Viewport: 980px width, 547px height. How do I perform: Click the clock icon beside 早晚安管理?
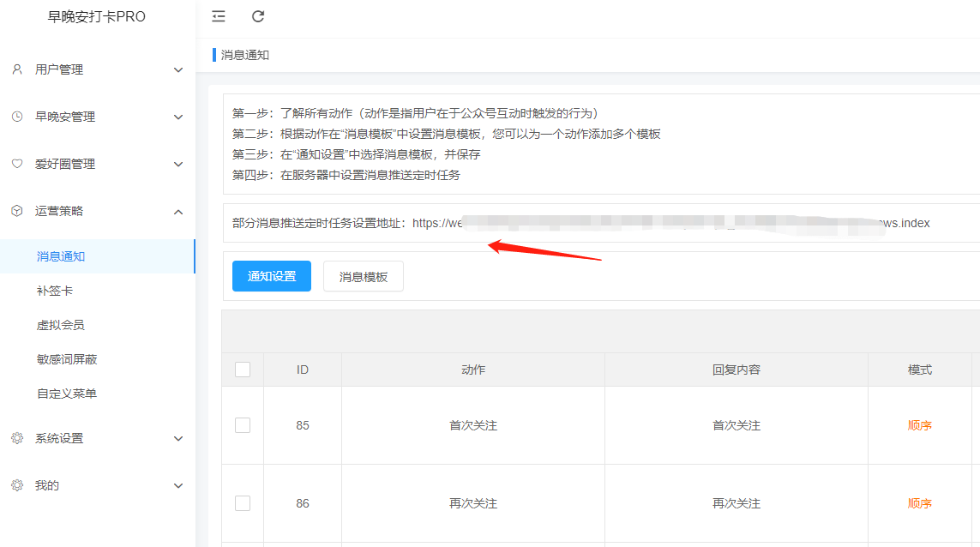17,117
